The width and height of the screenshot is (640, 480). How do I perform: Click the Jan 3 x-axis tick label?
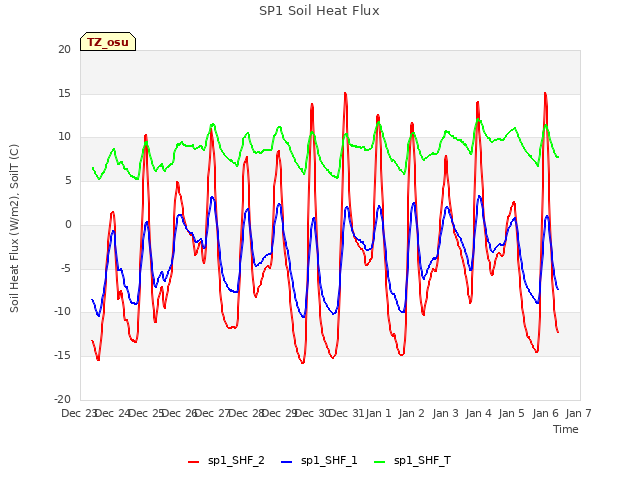pyautogui.click(x=445, y=413)
